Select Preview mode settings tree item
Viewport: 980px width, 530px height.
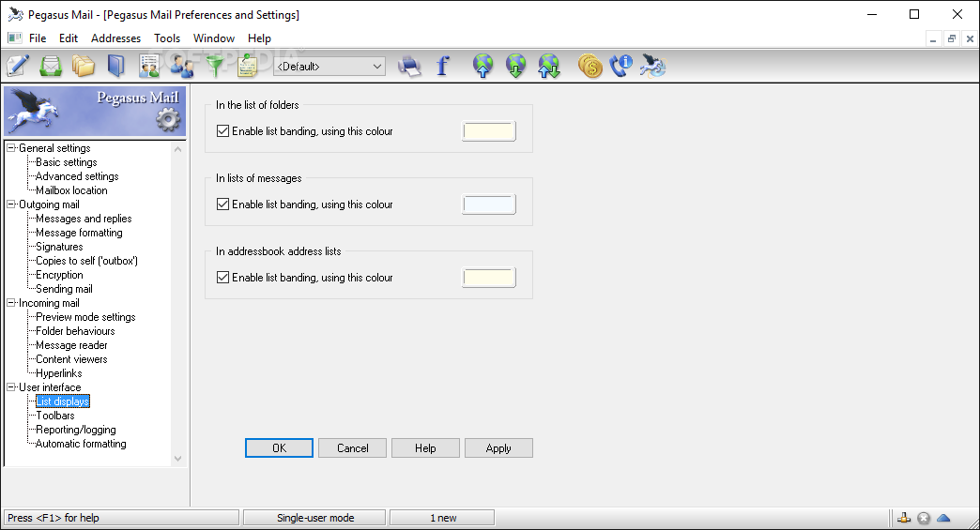pyautogui.click(x=85, y=316)
